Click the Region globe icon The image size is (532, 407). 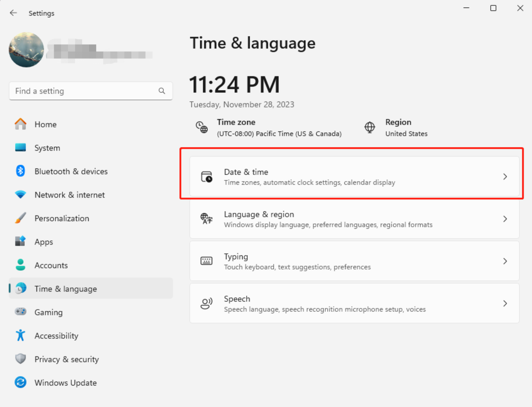(370, 127)
